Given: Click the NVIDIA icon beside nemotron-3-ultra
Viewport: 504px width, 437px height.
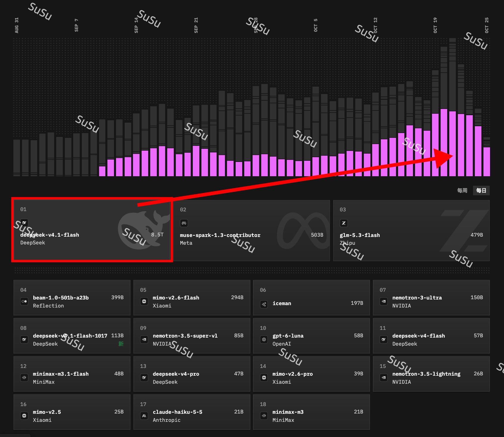Looking at the screenshot, I should pyautogui.click(x=384, y=301).
